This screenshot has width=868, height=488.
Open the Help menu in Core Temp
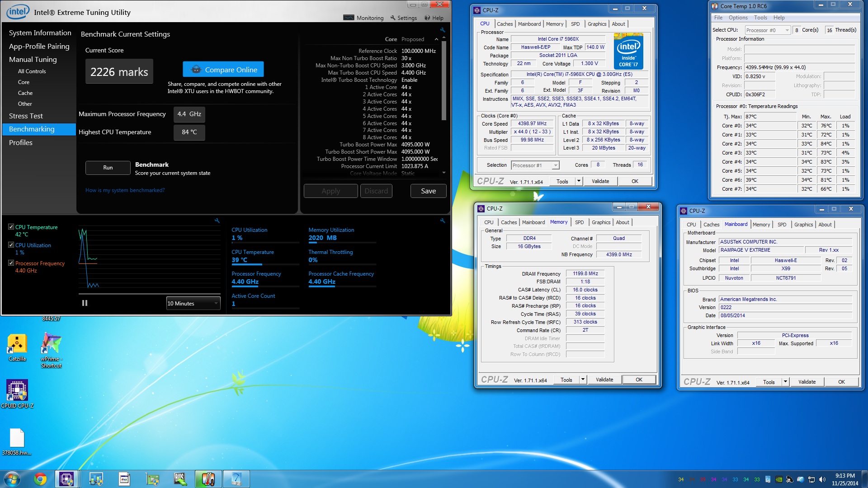[x=779, y=18]
